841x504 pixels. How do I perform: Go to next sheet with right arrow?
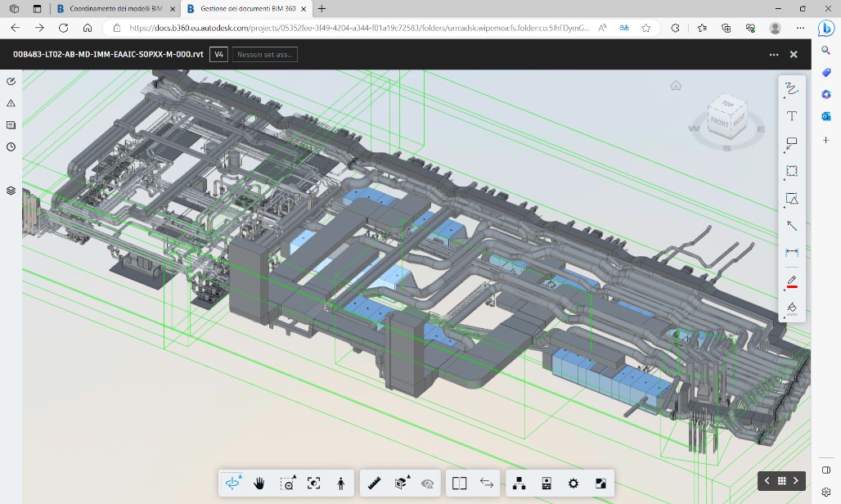coord(796,480)
